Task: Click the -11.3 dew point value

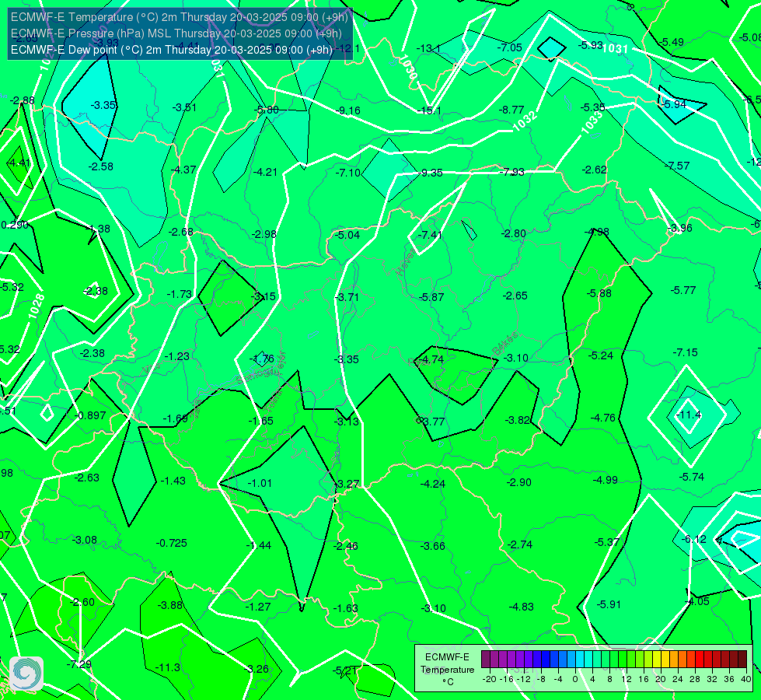Action: tap(168, 667)
